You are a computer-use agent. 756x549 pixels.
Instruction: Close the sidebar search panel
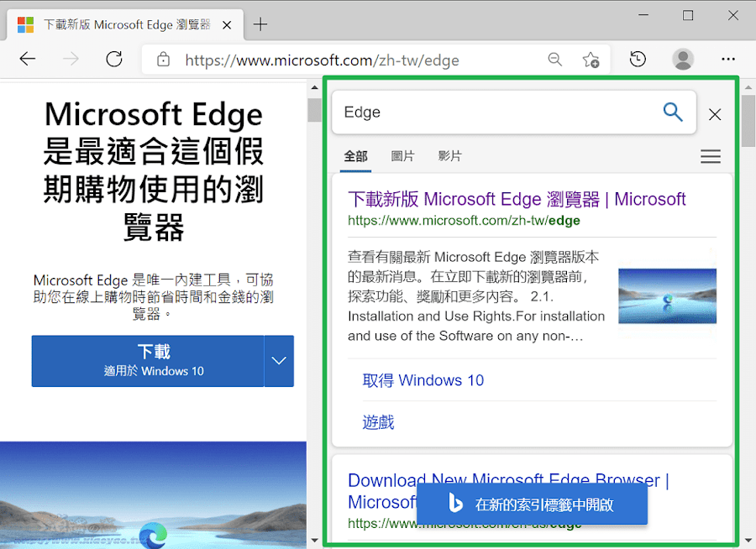(x=715, y=114)
